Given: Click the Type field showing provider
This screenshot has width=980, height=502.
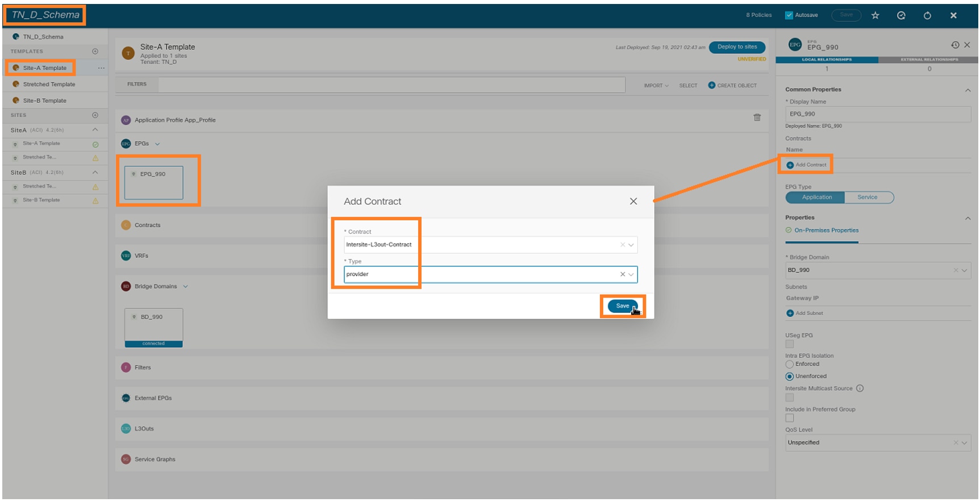Looking at the screenshot, I should pyautogui.click(x=490, y=274).
